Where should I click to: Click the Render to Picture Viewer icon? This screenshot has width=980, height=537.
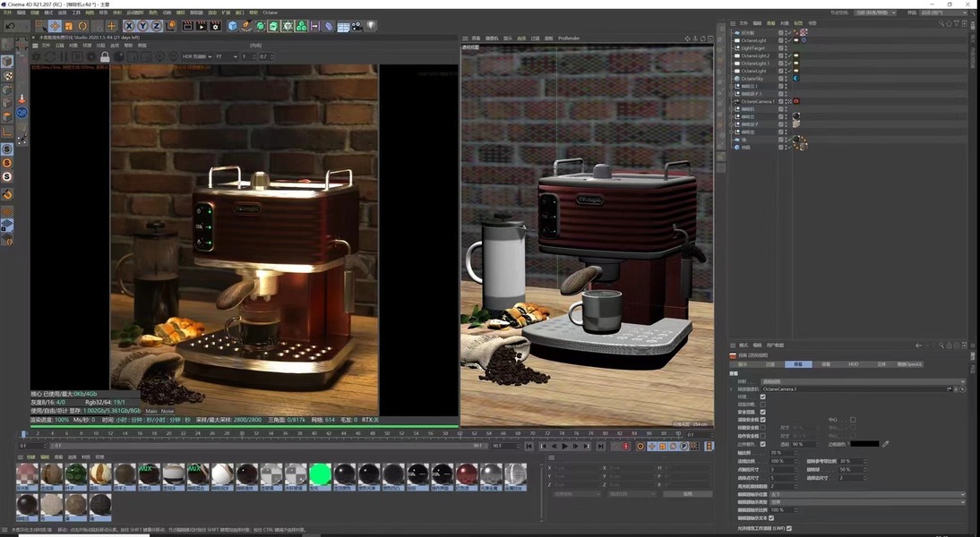202,26
